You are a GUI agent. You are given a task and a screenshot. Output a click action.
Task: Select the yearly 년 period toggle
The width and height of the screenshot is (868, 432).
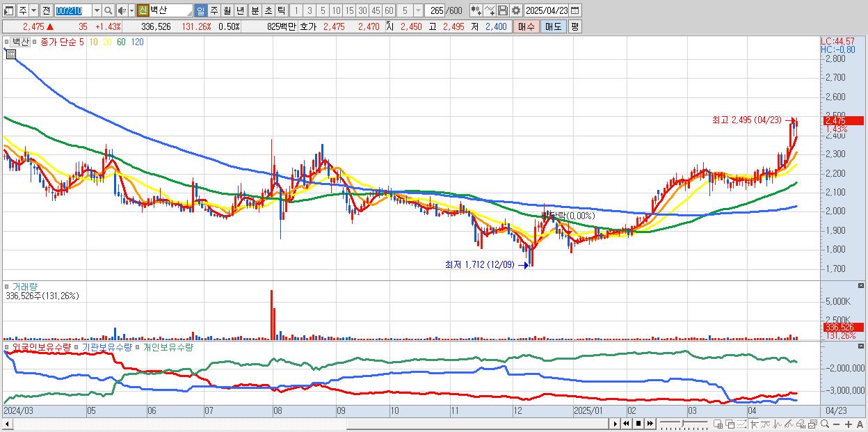240,10
